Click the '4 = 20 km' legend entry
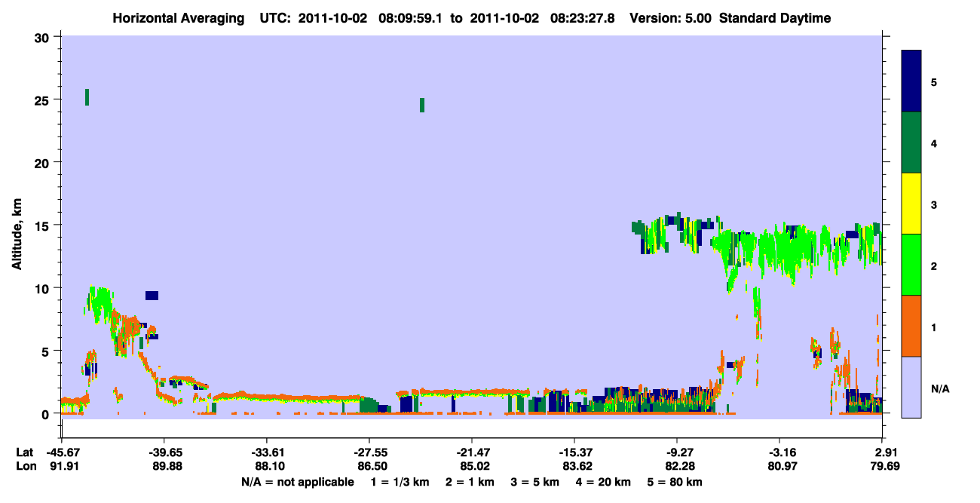The image size is (980, 503). [x=605, y=482]
